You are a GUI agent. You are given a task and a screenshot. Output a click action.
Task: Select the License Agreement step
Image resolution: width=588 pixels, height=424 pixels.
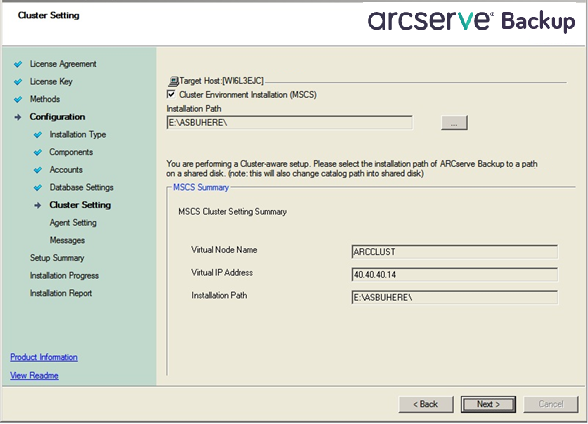(x=63, y=64)
